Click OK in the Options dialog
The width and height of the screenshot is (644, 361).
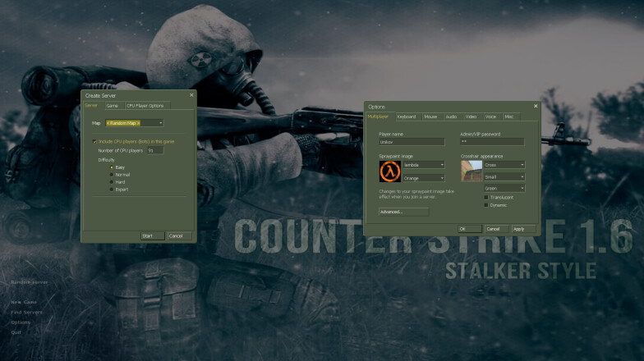[x=470, y=229]
